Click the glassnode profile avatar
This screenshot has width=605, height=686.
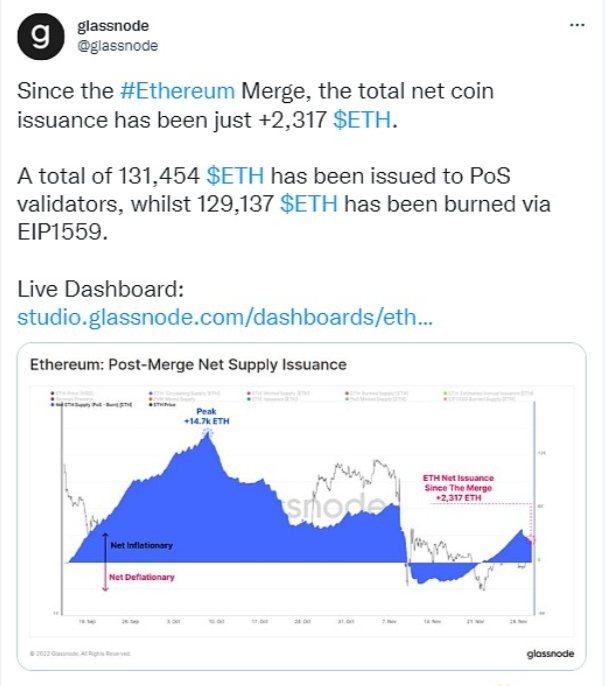tap(40, 37)
